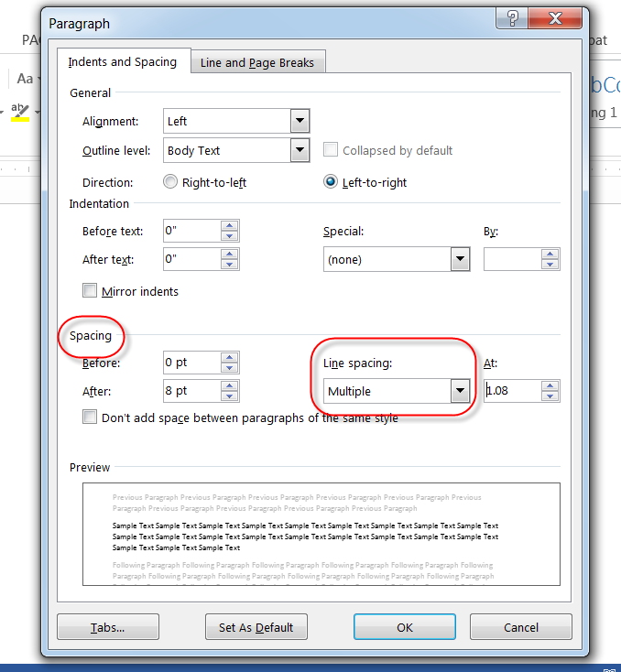The height and width of the screenshot is (672, 621).
Task: Increase the line spacing At value
Action: (550, 385)
